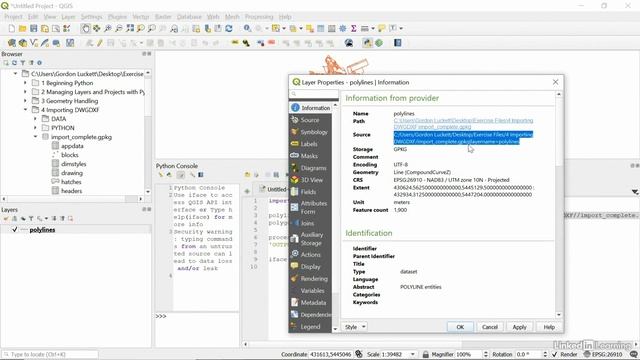Open the Plugins menu

117,17
